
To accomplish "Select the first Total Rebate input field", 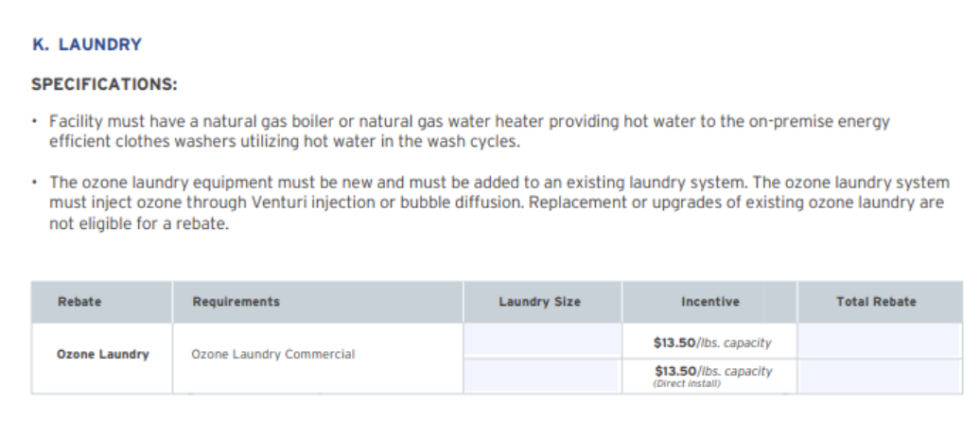I will coord(880,340).
